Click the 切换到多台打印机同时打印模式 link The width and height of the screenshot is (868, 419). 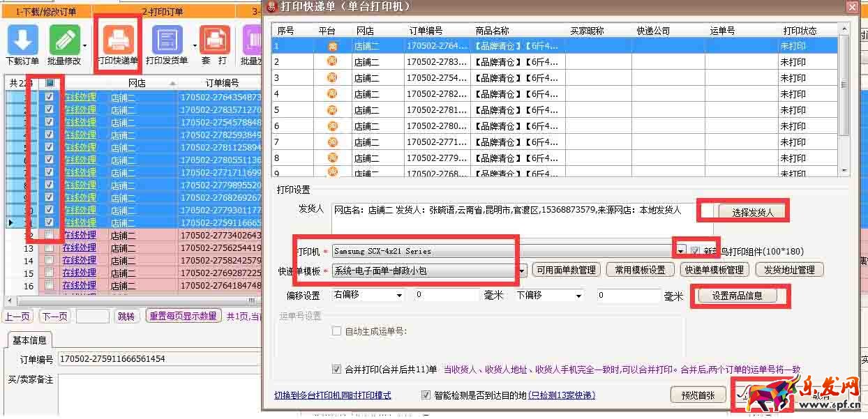tap(332, 395)
